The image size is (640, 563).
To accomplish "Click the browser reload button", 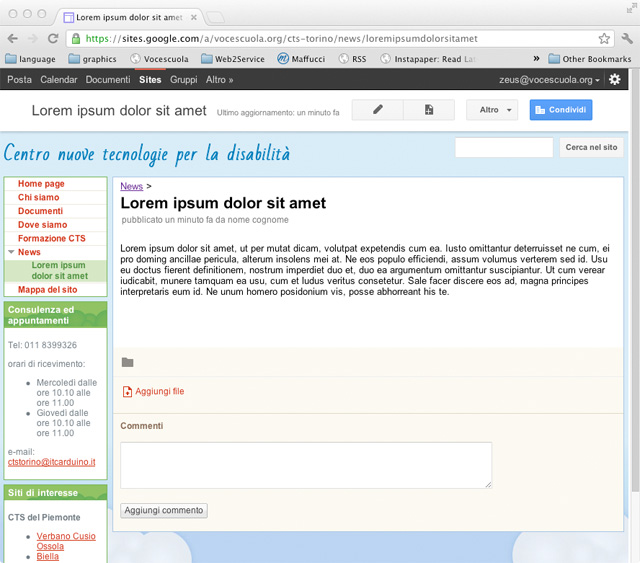I will click(53, 39).
